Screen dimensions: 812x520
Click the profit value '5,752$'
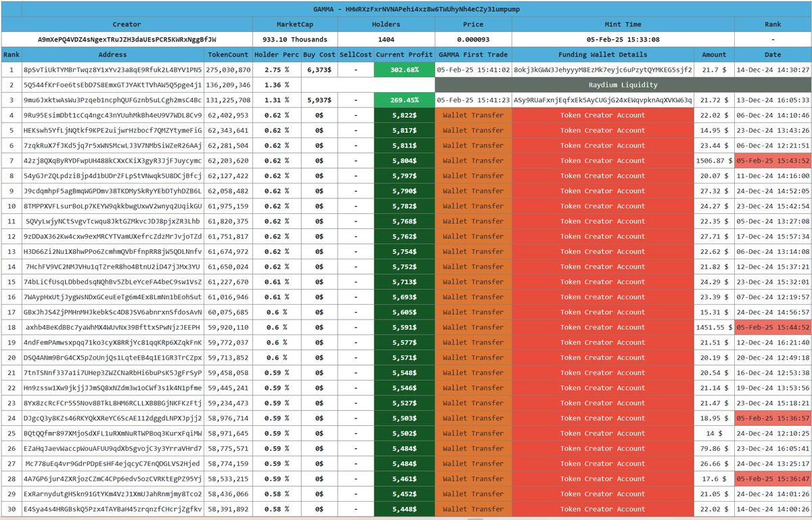pyautogui.click(x=405, y=267)
